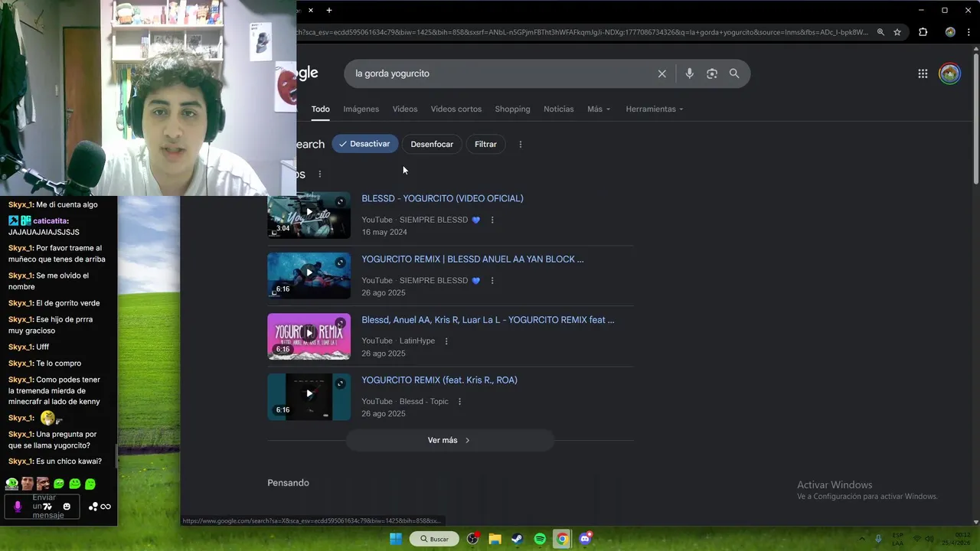Open Google Lens image search
This screenshot has height=551, width=980.
pyautogui.click(x=712, y=73)
